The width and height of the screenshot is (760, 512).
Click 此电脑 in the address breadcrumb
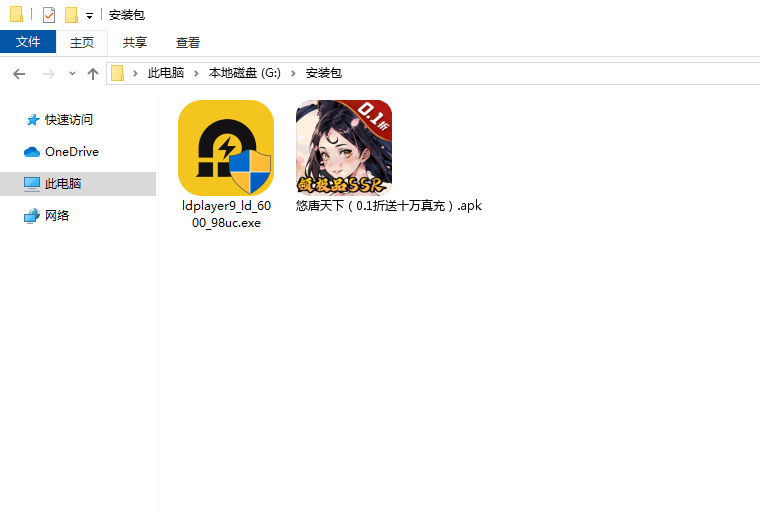coord(165,73)
